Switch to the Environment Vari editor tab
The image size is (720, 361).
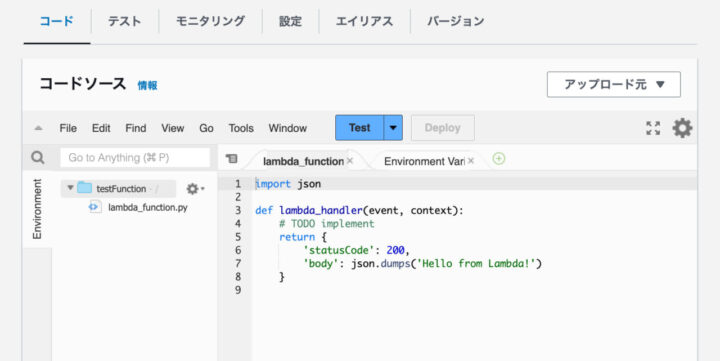pyautogui.click(x=424, y=161)
